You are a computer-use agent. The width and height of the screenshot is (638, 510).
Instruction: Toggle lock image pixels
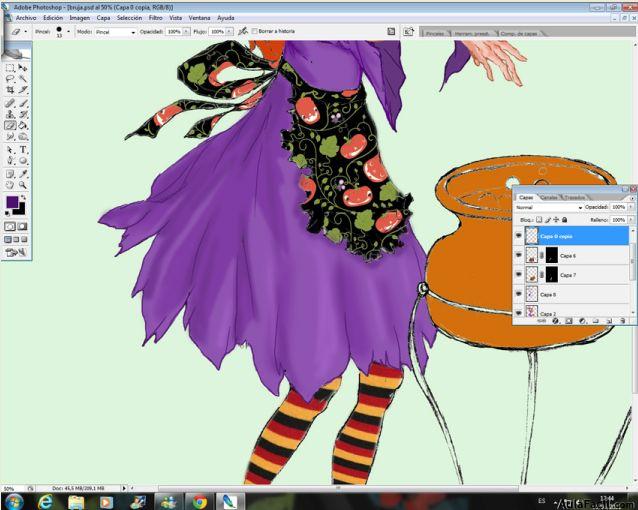(548, 220)
